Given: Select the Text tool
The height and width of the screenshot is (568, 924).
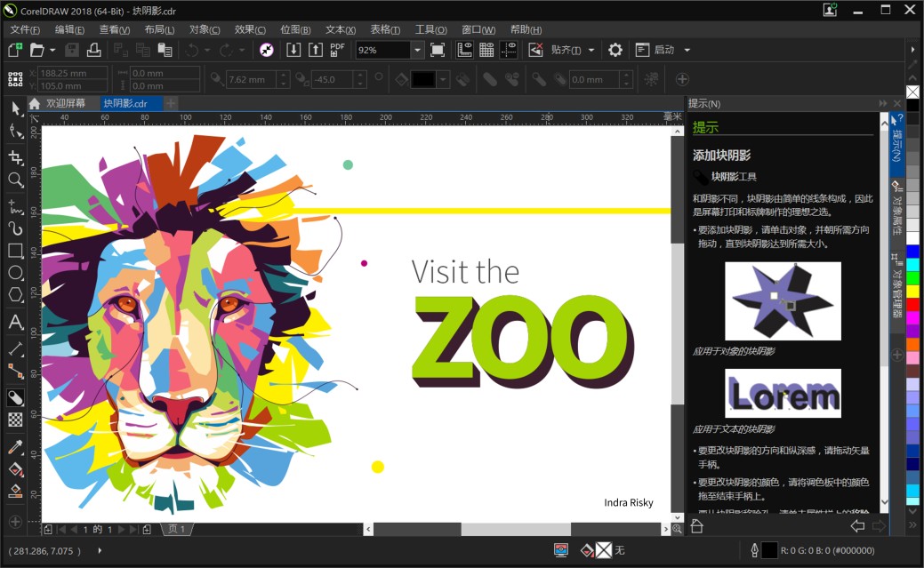Looking at the screenshot, I should 15,323.
